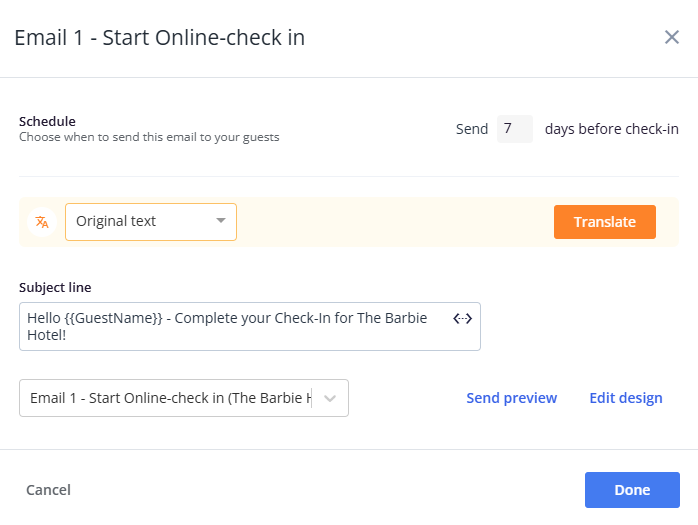Viewport: 698px width, 525px height.
Task: Click the Send label before the number field
Action: pyautogui.click(x=471, y=129)
